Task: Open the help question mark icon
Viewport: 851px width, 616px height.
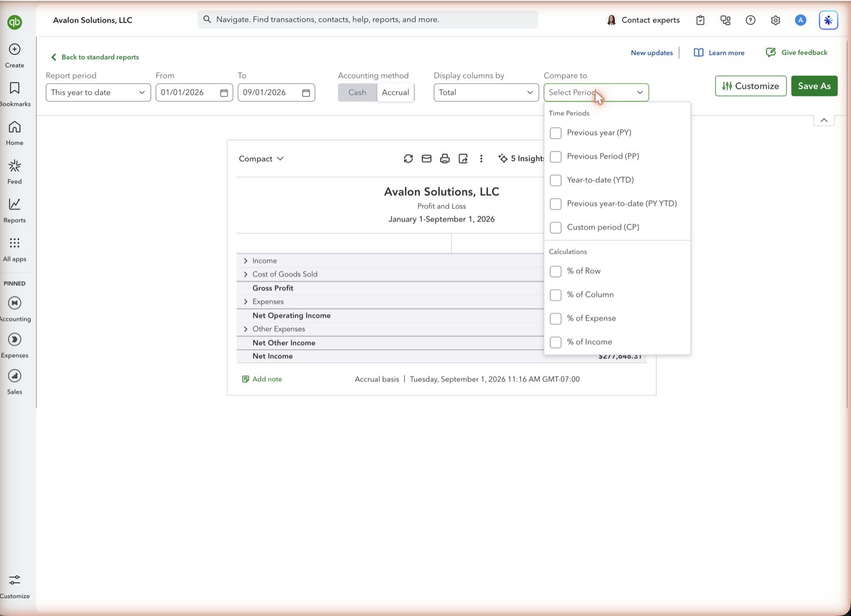Action: pyautogui.click(x=751, y=20)
